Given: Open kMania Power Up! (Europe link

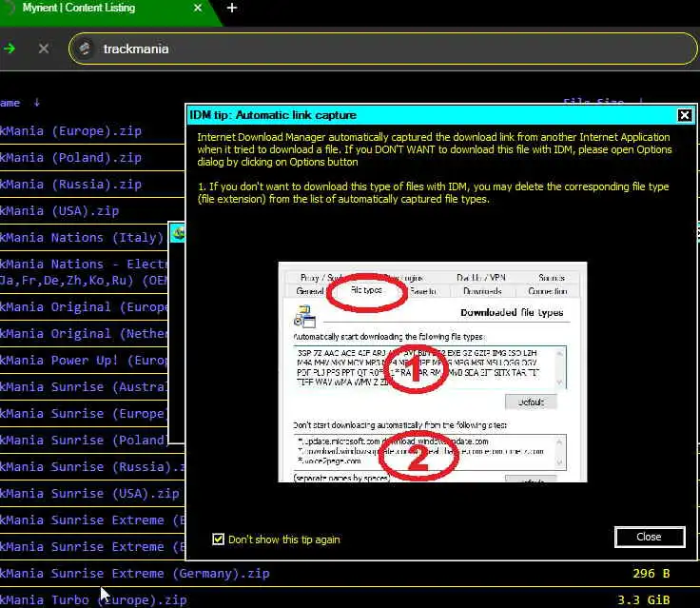Looking at the screenshot, I should pyautogui.click(x=84, y=360).
